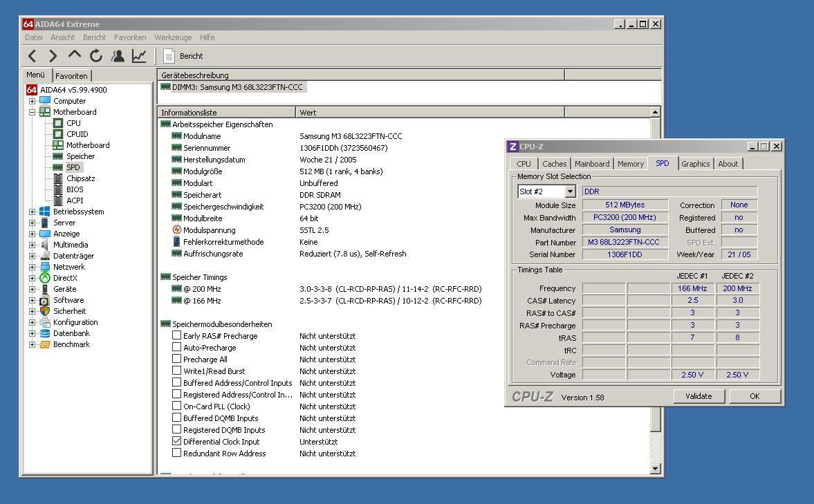Click the scroll up arrow in AIDA64 list

click(x=655, y=112)
